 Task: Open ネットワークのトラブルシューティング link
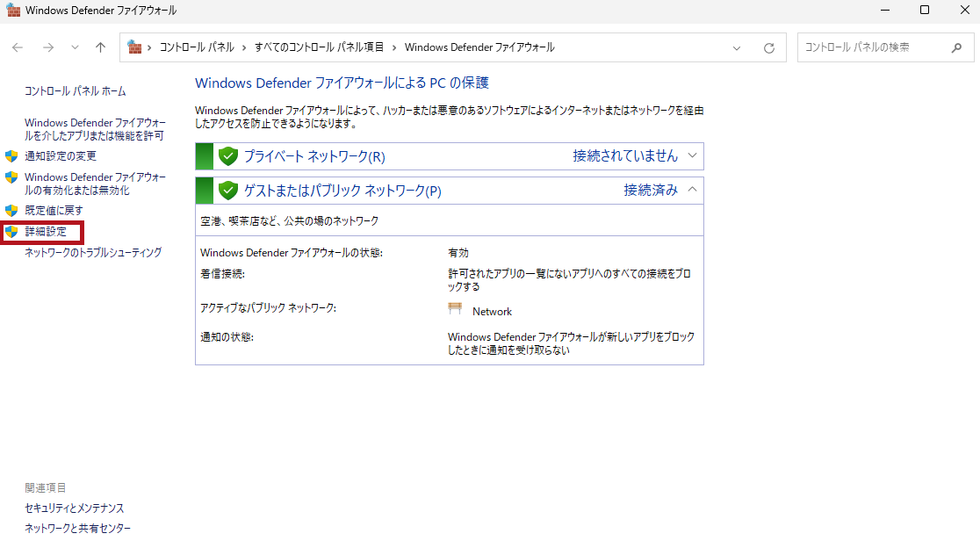pos(93,252)
